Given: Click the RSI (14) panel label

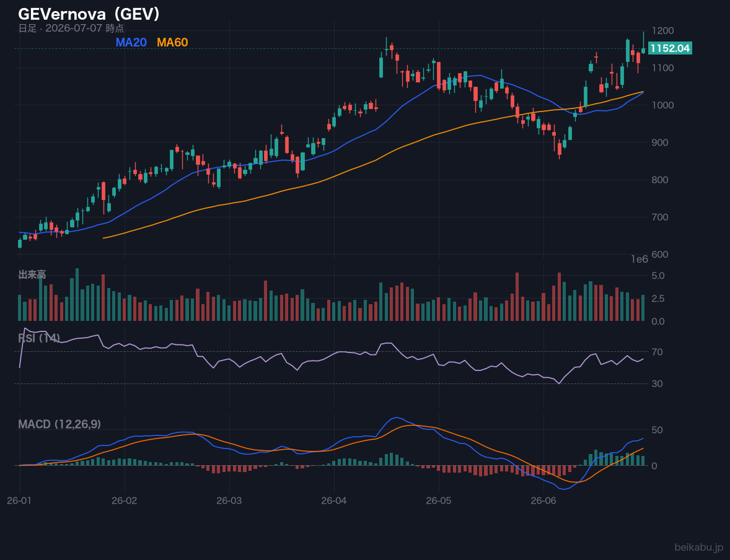Looking at the screenshot, I should pos(39,338).
